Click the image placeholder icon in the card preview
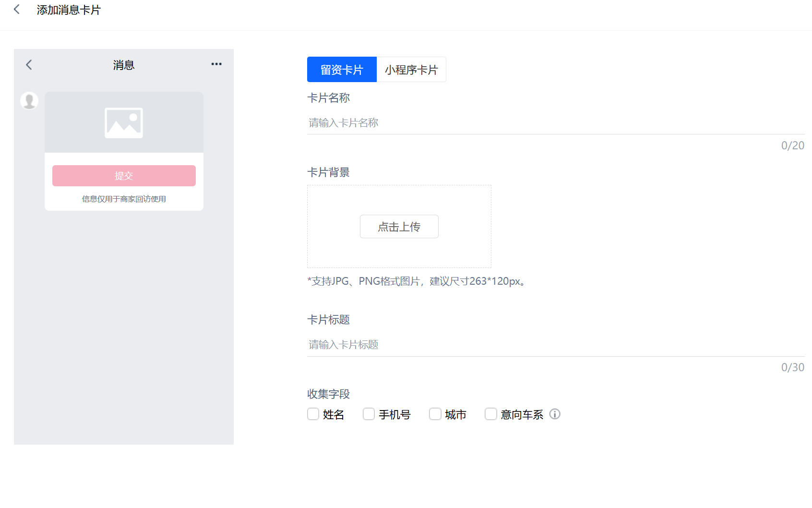This screenshot has width=812, height=508. [124, 123]
